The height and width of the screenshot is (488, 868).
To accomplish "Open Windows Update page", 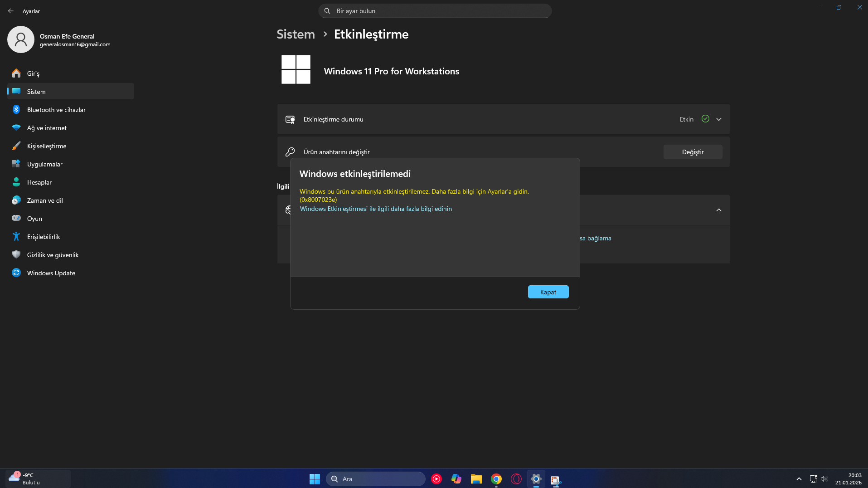I will (71, 273).
